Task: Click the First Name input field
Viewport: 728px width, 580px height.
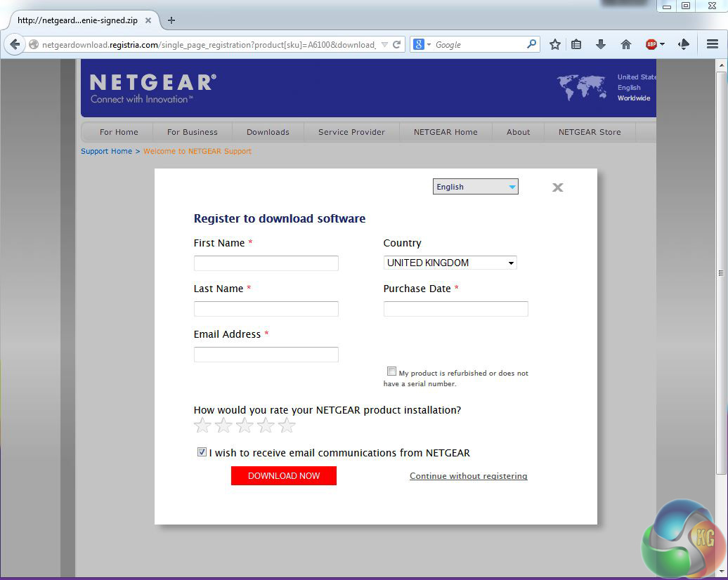Action: pos(266,263)
